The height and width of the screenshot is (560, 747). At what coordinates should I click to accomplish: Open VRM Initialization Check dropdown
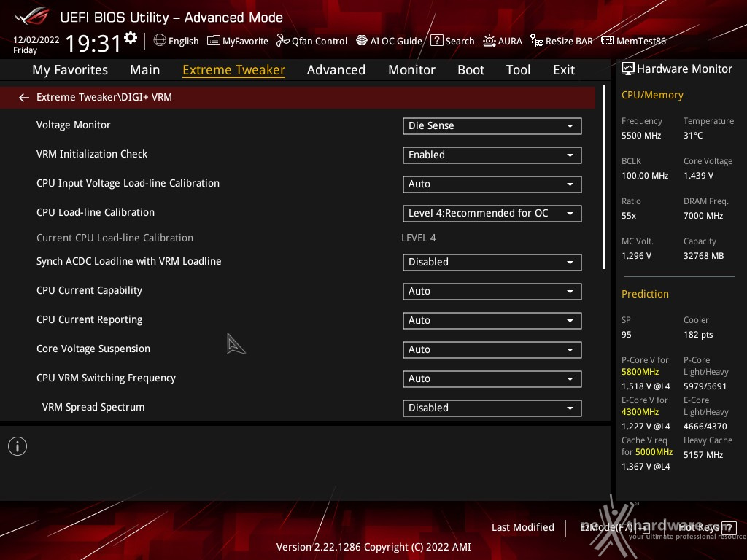click(492, 155)
